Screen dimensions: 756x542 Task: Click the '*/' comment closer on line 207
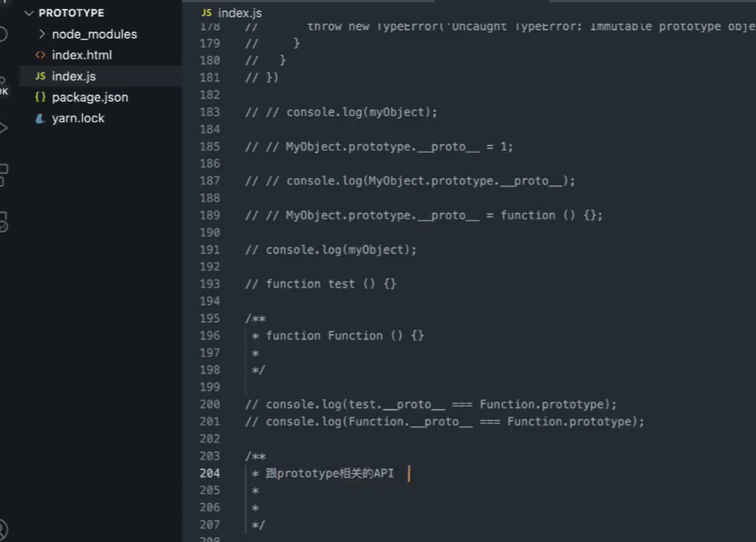coord(259,524)
